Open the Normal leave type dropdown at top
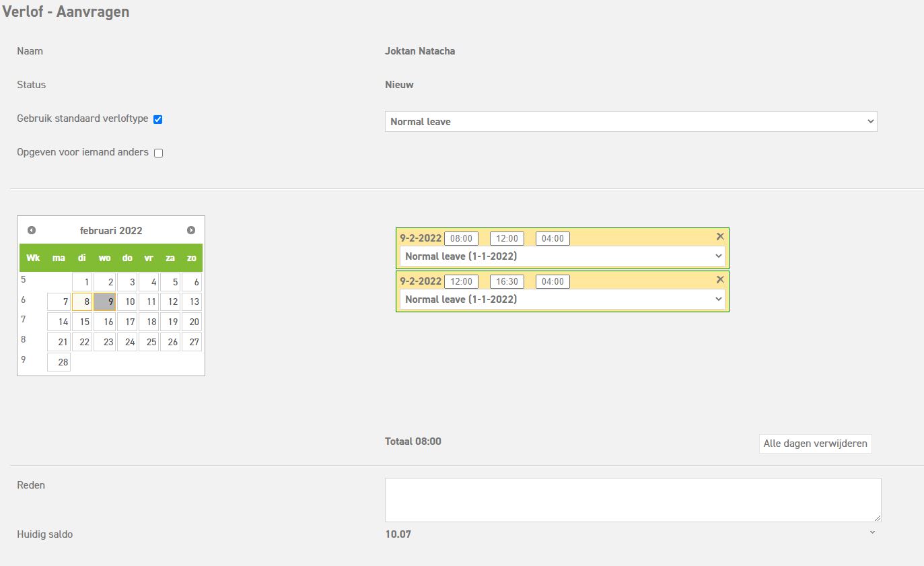The width and height of the screenshot is (924, 566). [631, 122]
